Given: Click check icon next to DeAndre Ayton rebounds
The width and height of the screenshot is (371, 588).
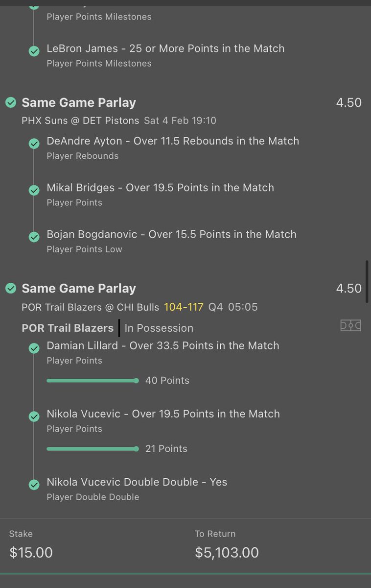Looking at the screenshot, I should pos(34,143).
